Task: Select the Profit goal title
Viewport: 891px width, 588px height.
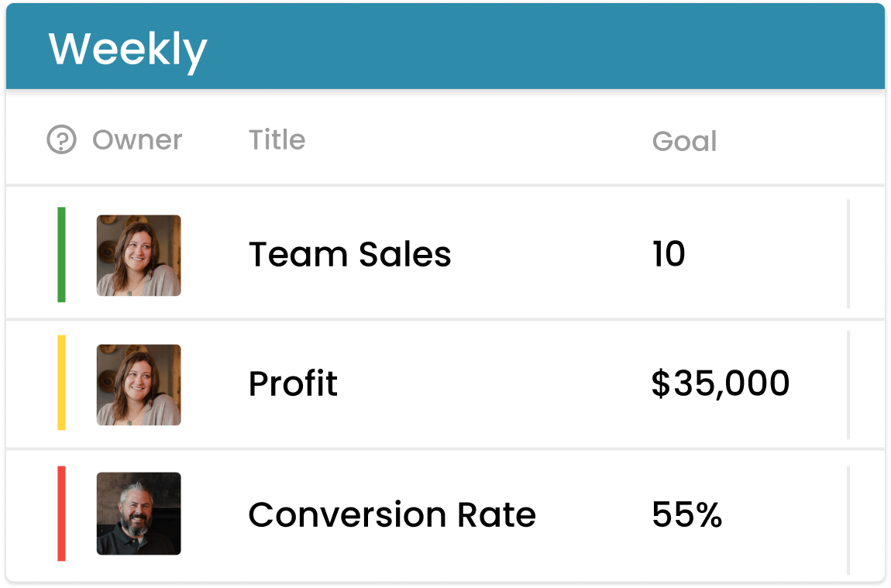Action: (293, 384)
